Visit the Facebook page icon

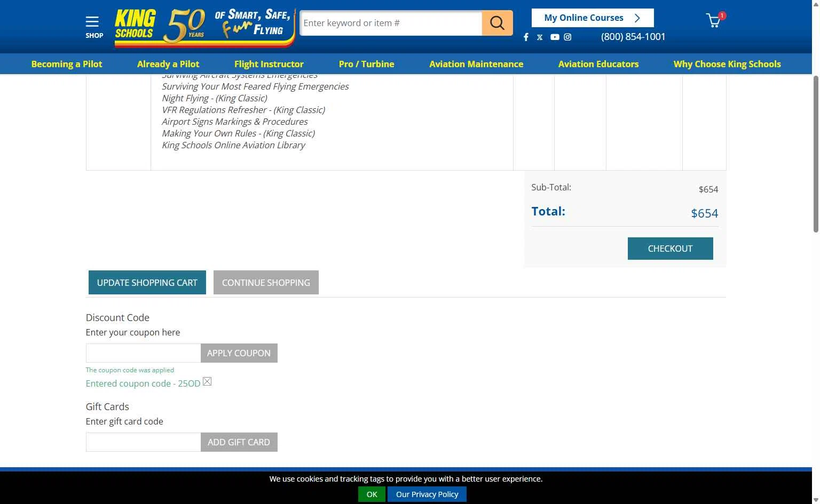click(526, 37)
